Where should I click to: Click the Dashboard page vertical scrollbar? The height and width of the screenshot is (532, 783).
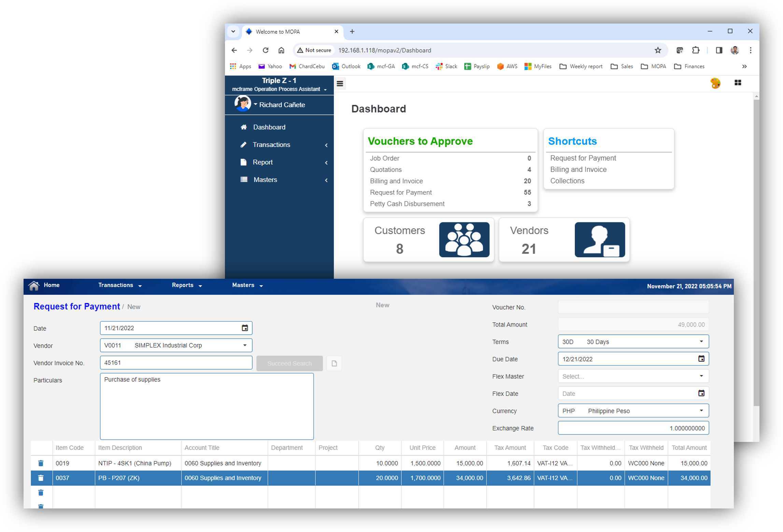[756, 253]
